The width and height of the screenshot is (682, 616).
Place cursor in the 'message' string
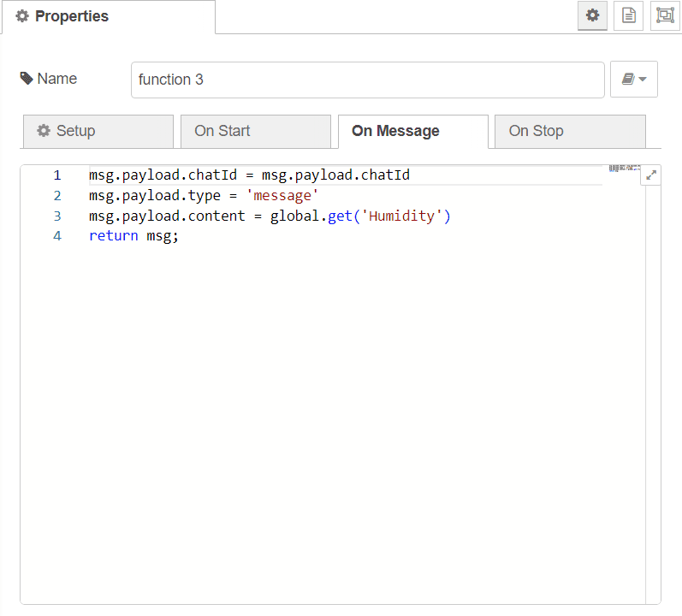[282, 196]
